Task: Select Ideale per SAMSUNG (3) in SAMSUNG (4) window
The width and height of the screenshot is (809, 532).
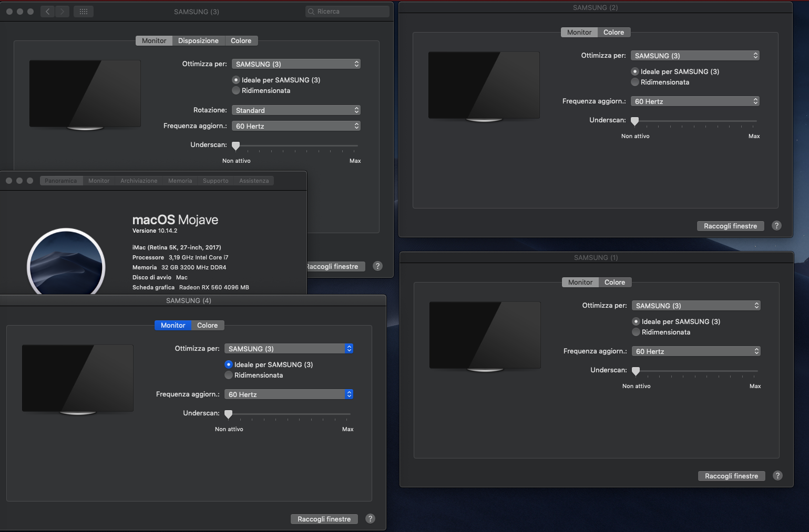Action: [x=229, y=364]
